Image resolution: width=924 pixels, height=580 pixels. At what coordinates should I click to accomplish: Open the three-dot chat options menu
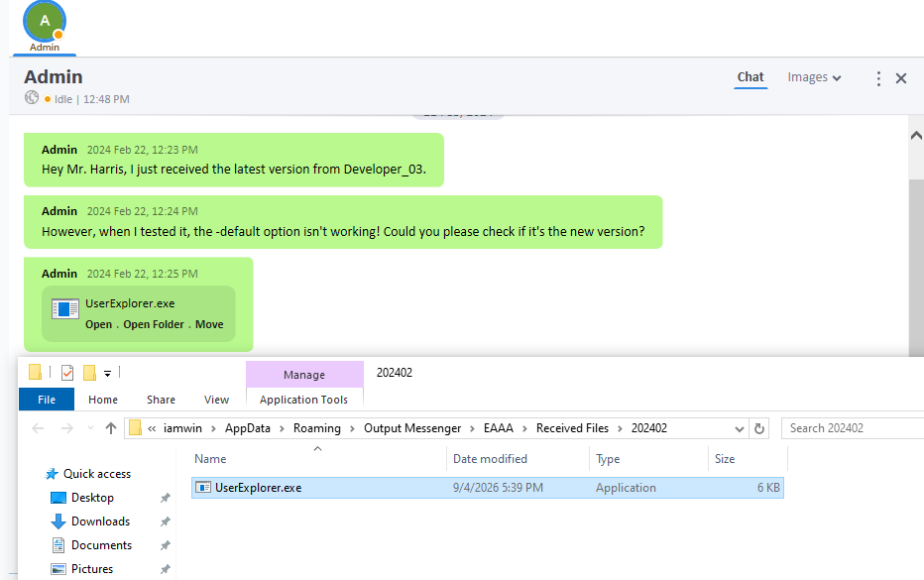[x=878, y=78]
